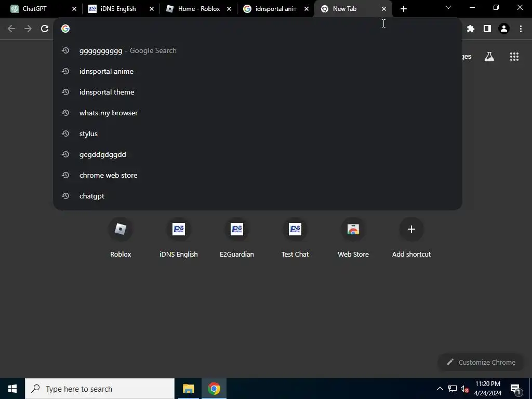Select the New Tab tab
This screenshot has height=399, width=532.
[x=350, y=9]
